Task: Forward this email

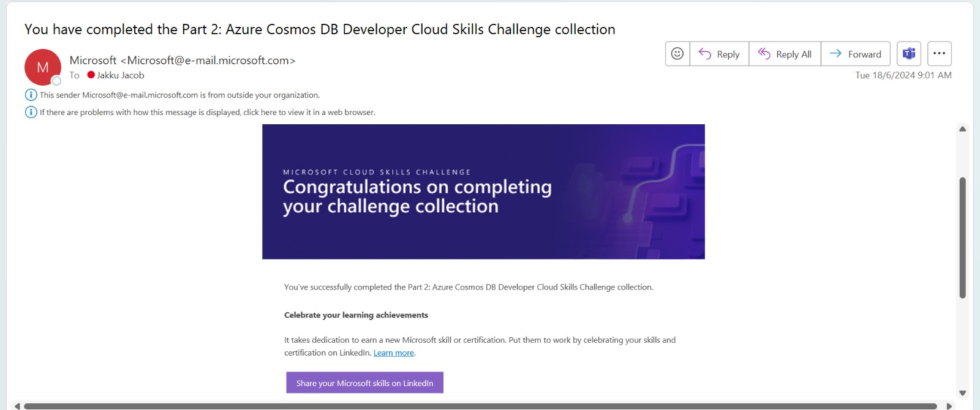Action: [x=856, y=54]
